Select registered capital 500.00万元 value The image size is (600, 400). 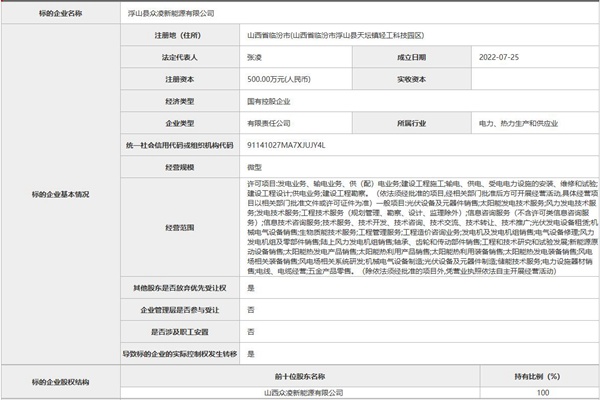click(x=277, y=78)
